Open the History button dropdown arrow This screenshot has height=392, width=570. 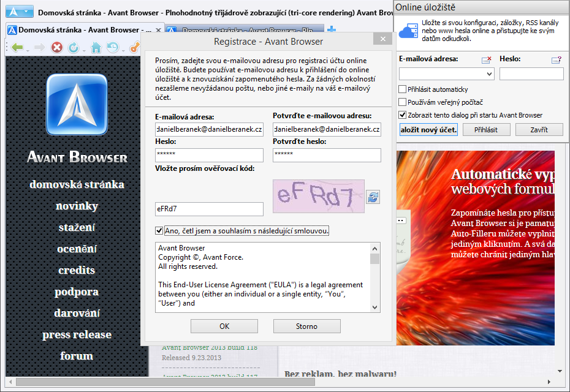point(123,50)
